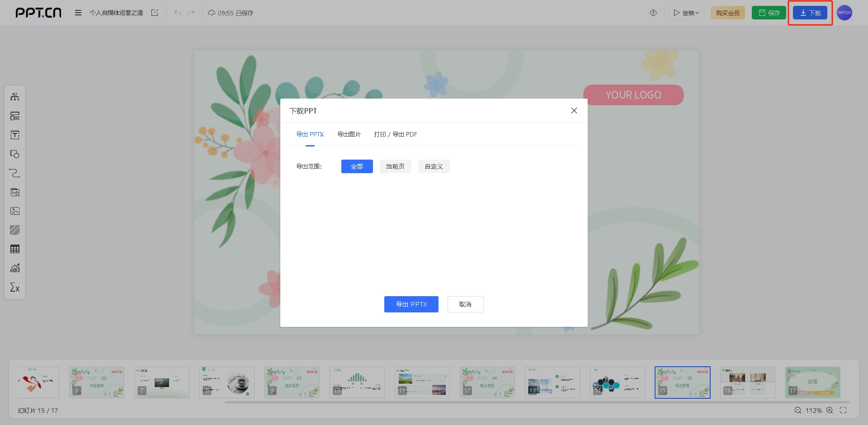Pick 自定义 export range option
Screen dimensions: 868x425
point(434,166)
